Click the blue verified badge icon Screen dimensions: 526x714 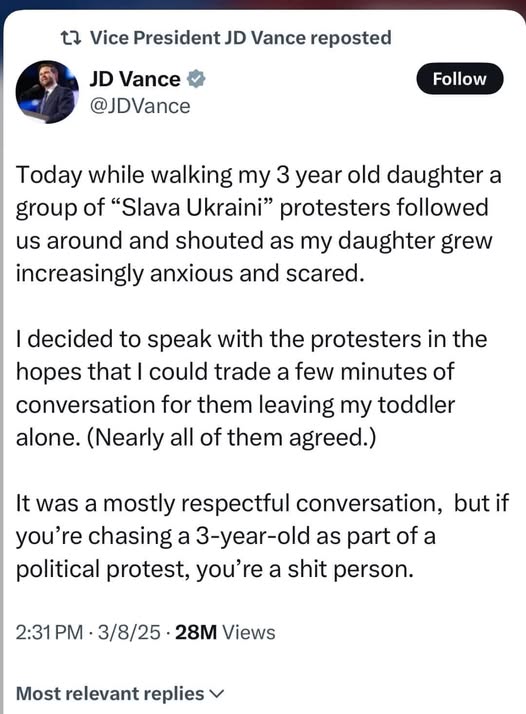[196, 79]
